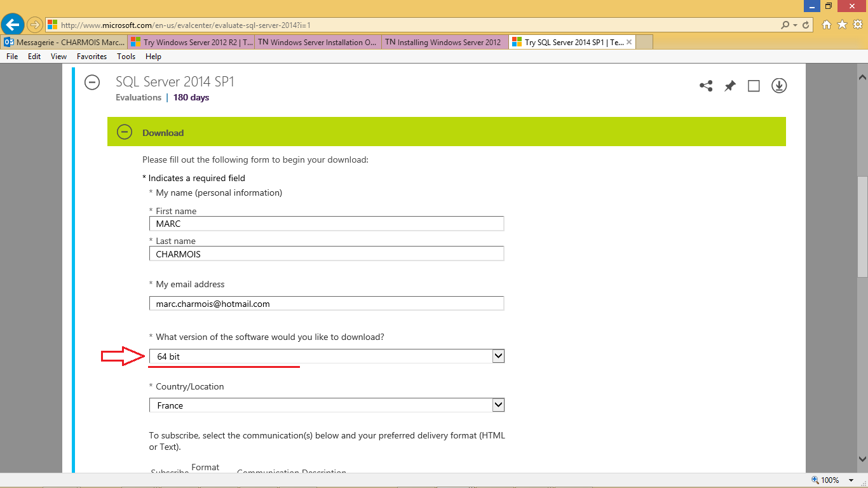Click the vertical scrollbar thumb
Screen dimensions: 868x488
coord(862,226)
